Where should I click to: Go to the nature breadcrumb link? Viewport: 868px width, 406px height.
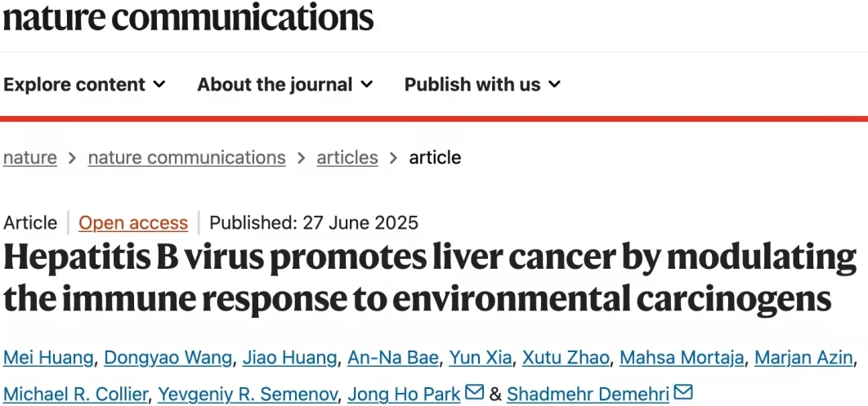(x=30, y=158)
